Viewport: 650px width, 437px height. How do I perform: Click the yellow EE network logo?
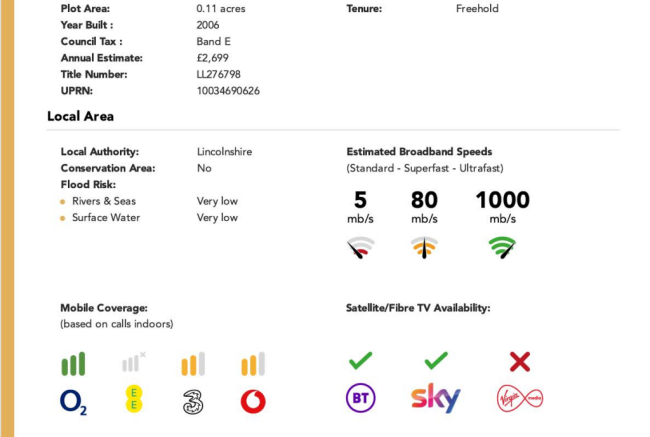click(x=134, y=399)
